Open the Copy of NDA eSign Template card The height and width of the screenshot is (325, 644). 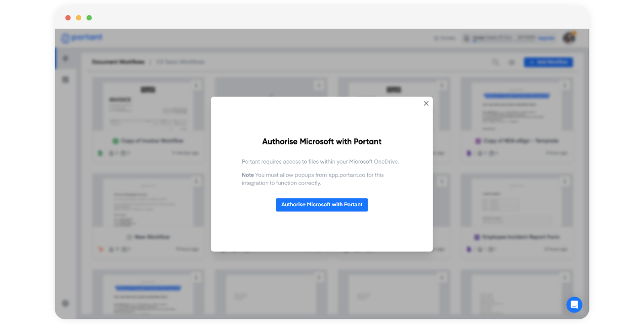[x=517, y=119]
